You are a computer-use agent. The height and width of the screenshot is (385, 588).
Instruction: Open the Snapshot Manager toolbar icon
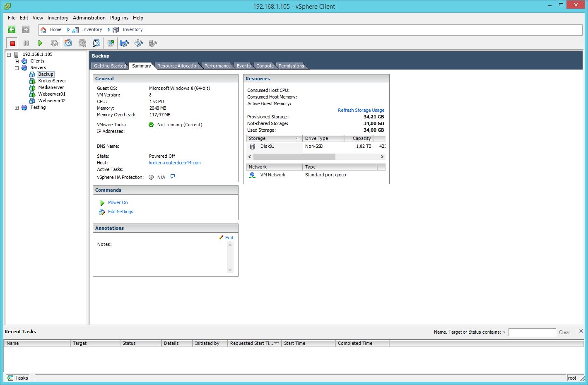[x=96, y=43]
